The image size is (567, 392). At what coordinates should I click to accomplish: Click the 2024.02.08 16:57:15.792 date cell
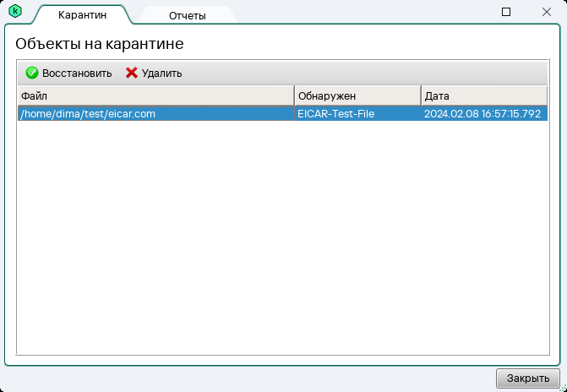click(x=482, y=114)
